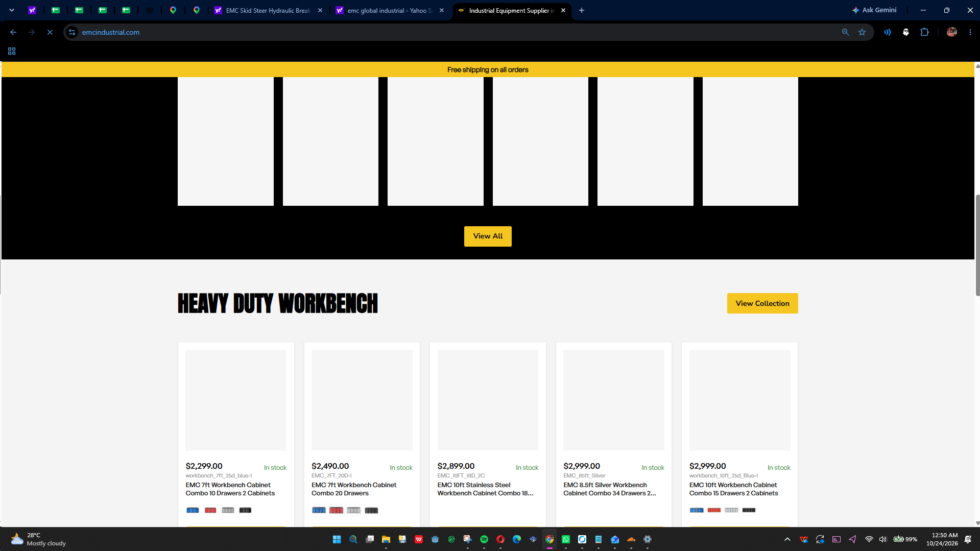The image size is (980, 551).
Task: Select blue swatch for the $2,299.00 workbench
Action: coord(193,510)
